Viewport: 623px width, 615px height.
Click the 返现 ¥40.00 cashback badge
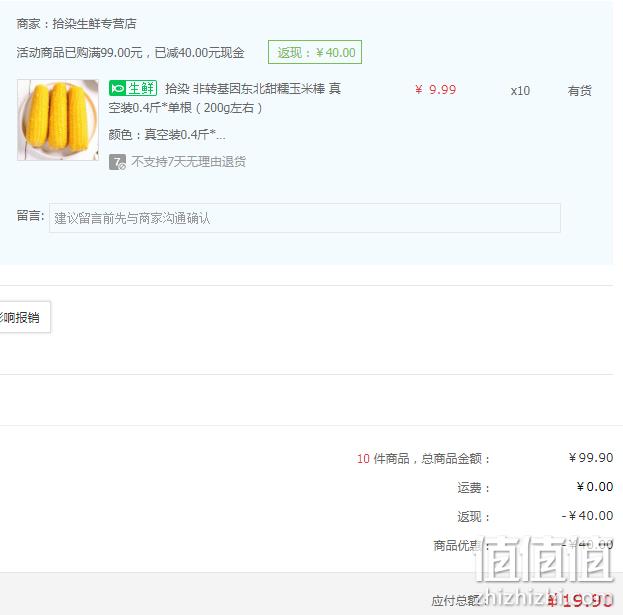coord(315,52)
